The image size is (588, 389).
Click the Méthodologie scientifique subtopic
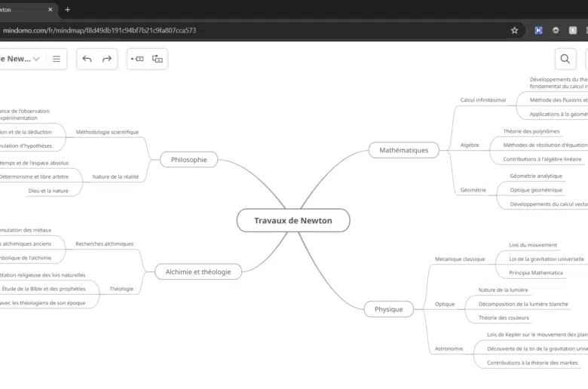pos(107,132)
